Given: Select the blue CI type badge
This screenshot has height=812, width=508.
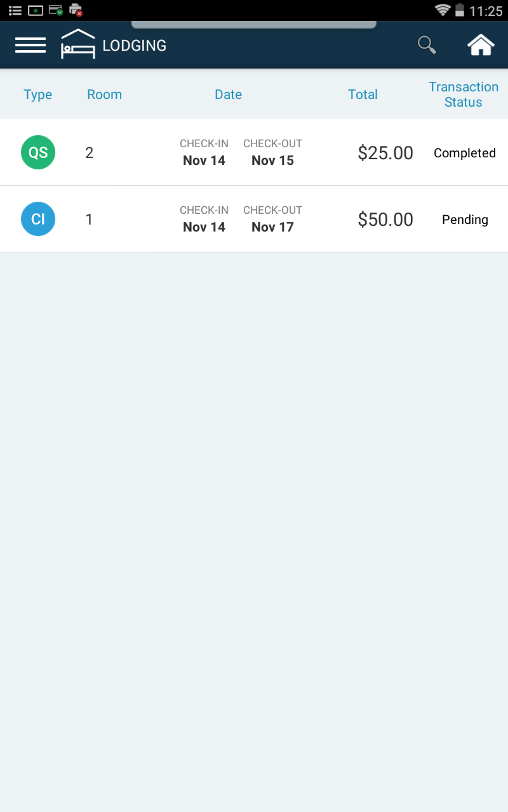Looking at the screenshot, I should 38,219.
